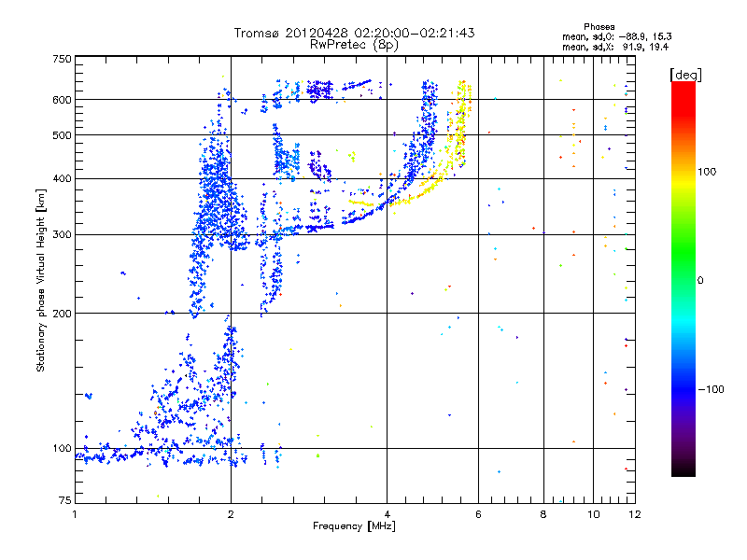
Task: Click the 'RwPretec (8p)' subtitle
Action: (x=354, y=45)
